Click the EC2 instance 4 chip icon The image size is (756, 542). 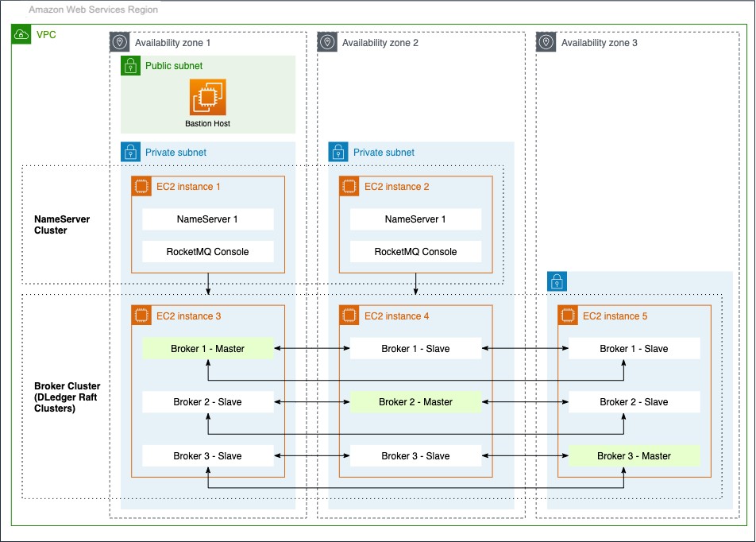(349, 316)
